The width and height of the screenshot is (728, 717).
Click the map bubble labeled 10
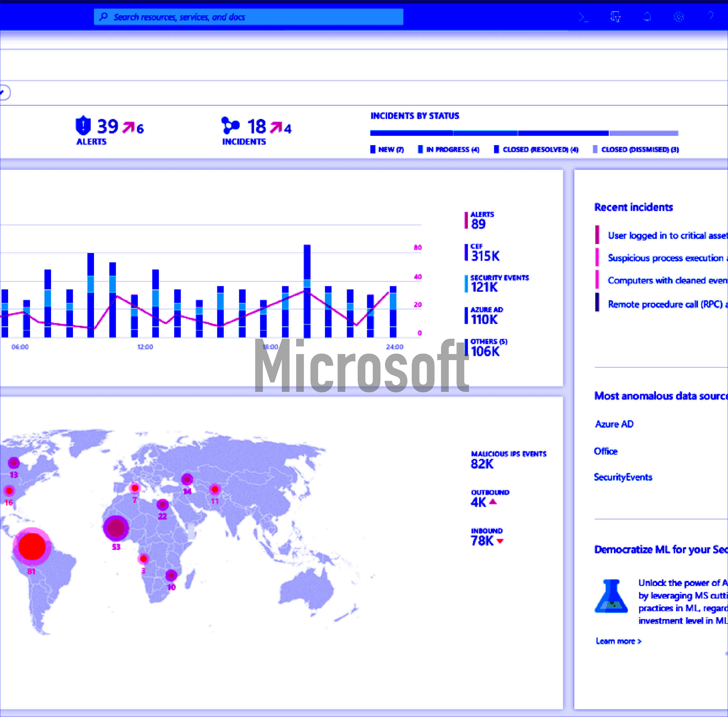(x=171, y=575)
